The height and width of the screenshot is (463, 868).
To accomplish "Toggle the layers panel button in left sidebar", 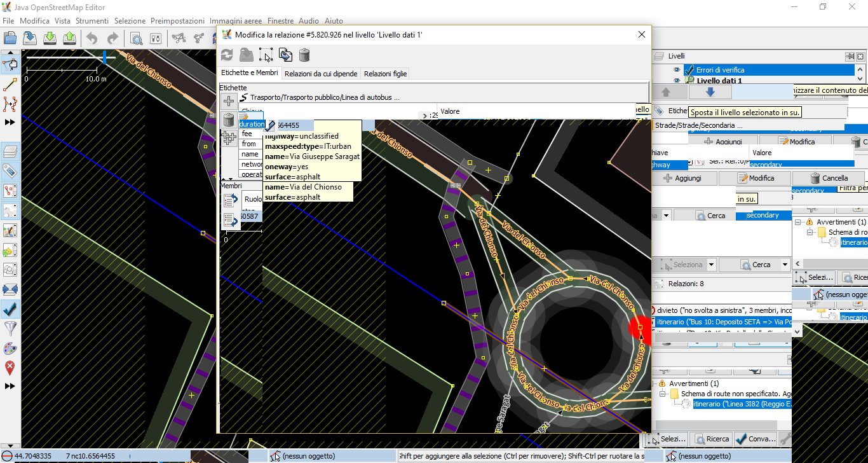I will click(x=10, y=151).
